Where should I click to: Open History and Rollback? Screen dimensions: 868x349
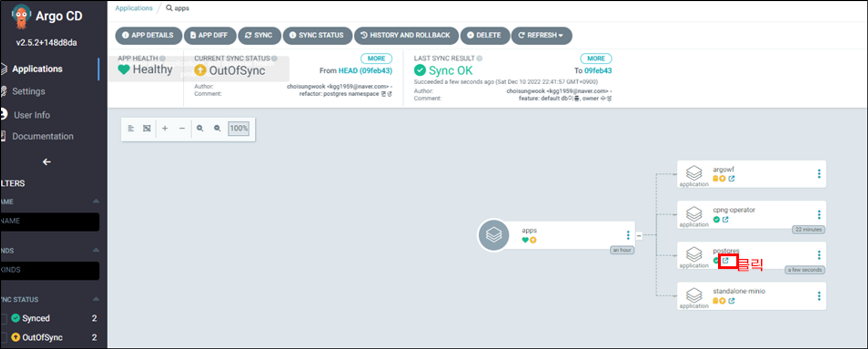point(406,35)
